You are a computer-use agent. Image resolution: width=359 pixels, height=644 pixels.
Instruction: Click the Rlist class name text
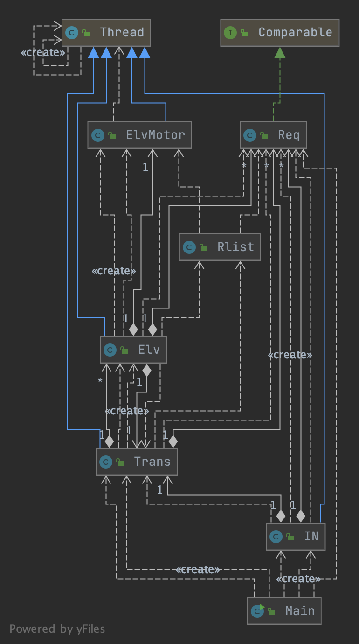pyautogui.click(x=235, y=247)
